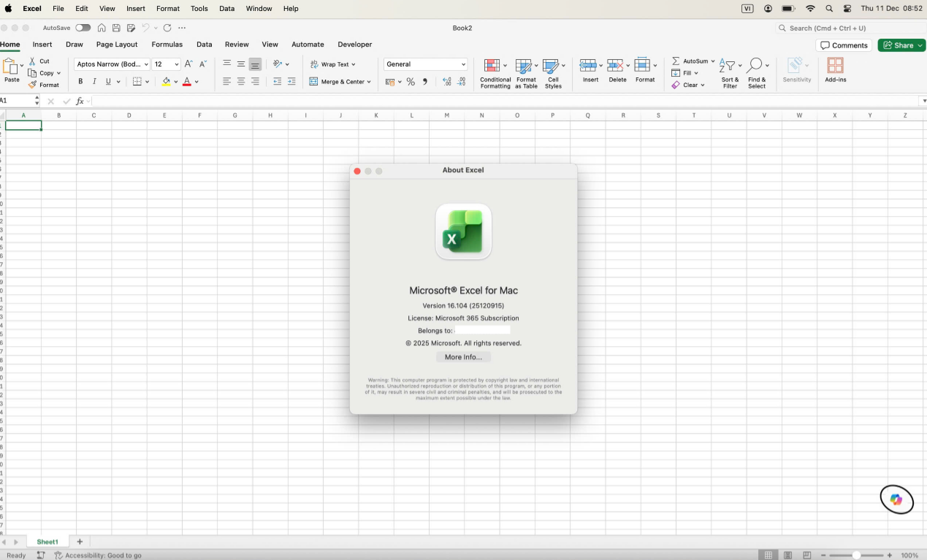
Task: Click the Bold formatting icon
Action: 80,82
